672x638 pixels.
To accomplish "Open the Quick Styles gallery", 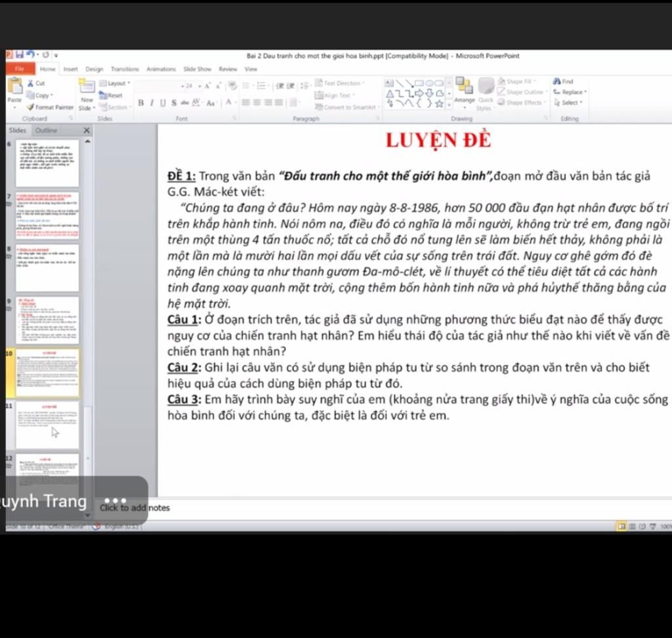I will 486,95.
